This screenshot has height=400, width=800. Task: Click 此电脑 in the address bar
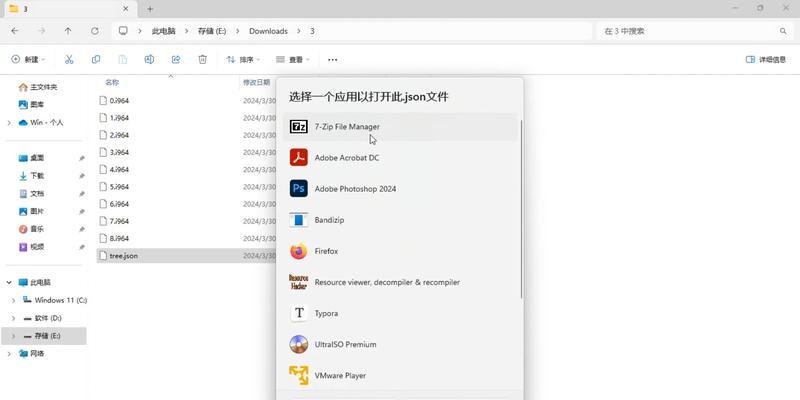point(163,31)
